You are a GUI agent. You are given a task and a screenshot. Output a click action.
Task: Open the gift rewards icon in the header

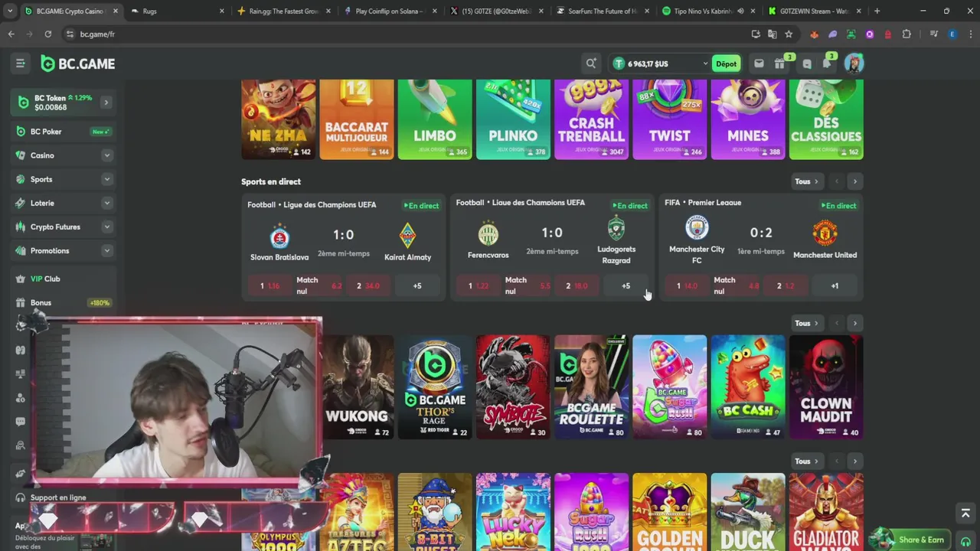click(x=779, y=64)
